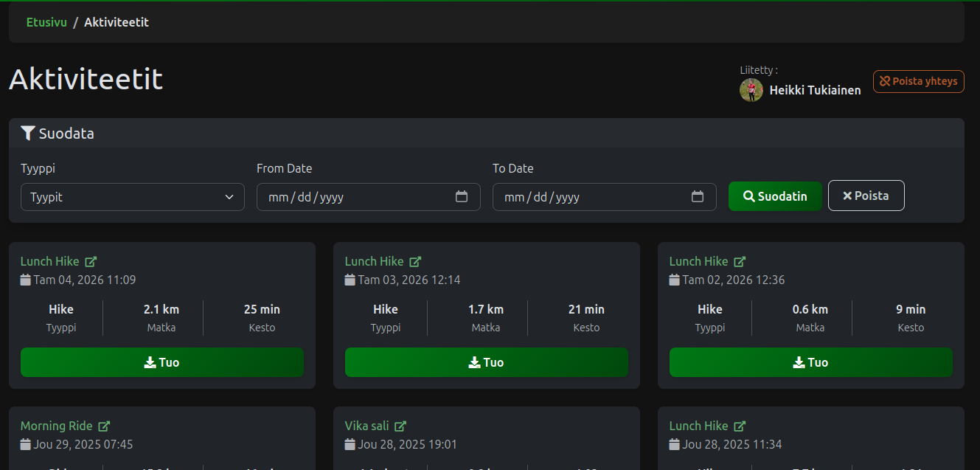The image size is (980, 470).
Task: Open calendar picker icon in To Date field
Action: pyautogui.click(x=698, y=197)
